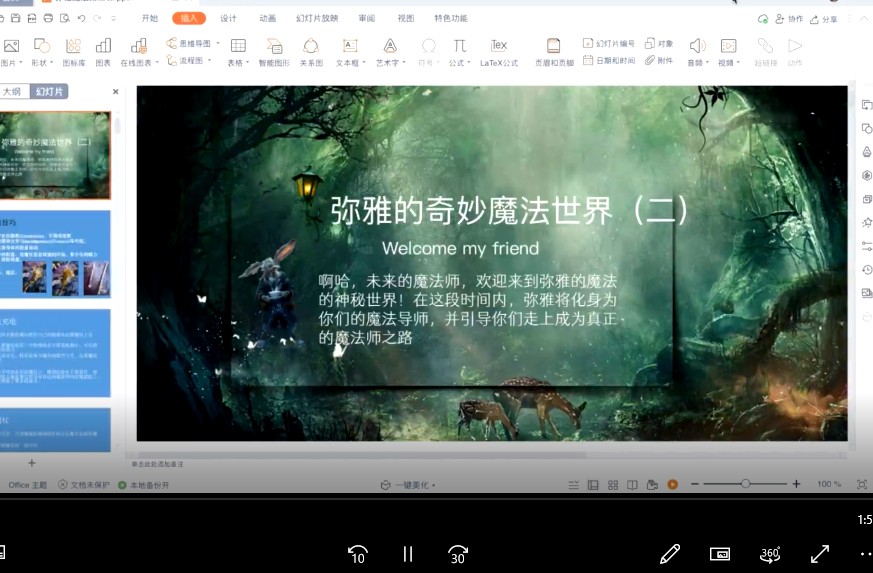The height and width of the screenshot is (573, 873).
Task: Open the 审阅 ribbon tab
Action: click(x=366, y=18)
